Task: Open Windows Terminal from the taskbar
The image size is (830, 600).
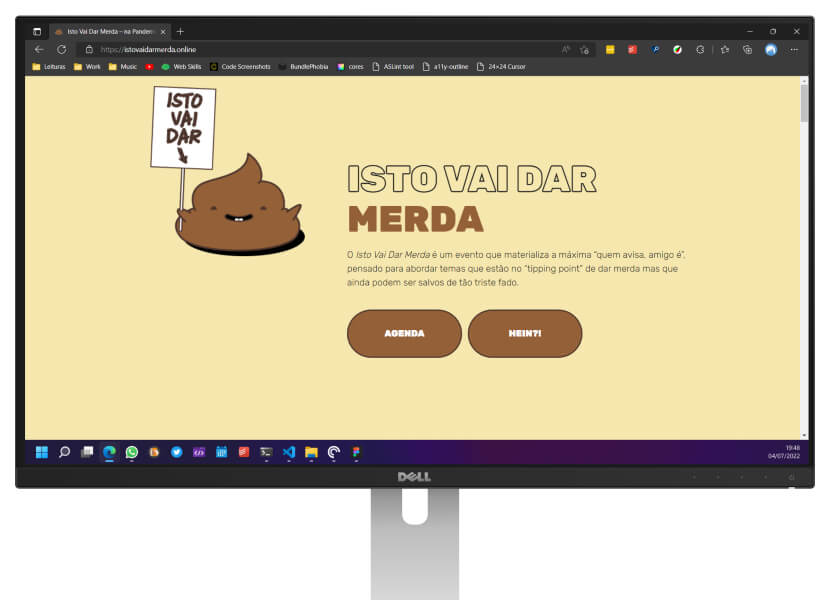Action: point(267,452)
